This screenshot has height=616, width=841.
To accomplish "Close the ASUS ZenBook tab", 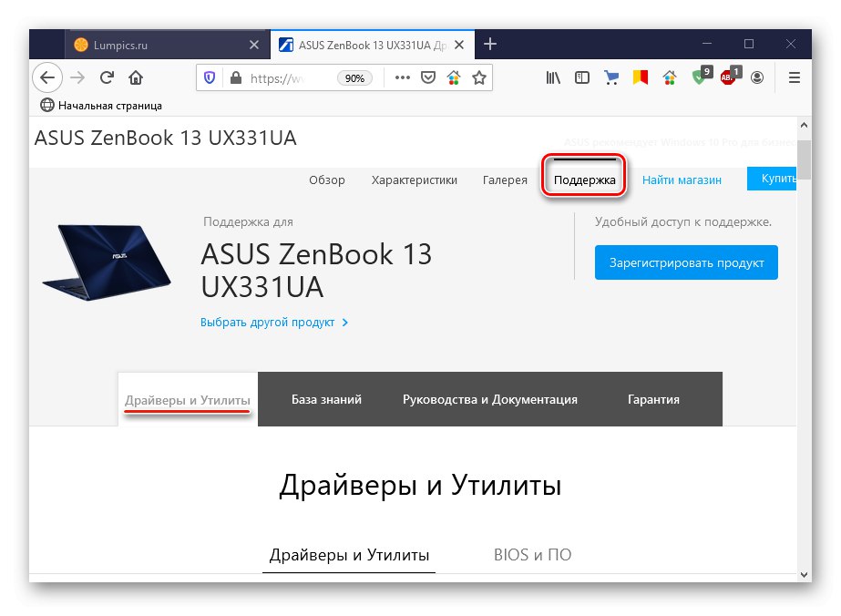I will [459, 45].
